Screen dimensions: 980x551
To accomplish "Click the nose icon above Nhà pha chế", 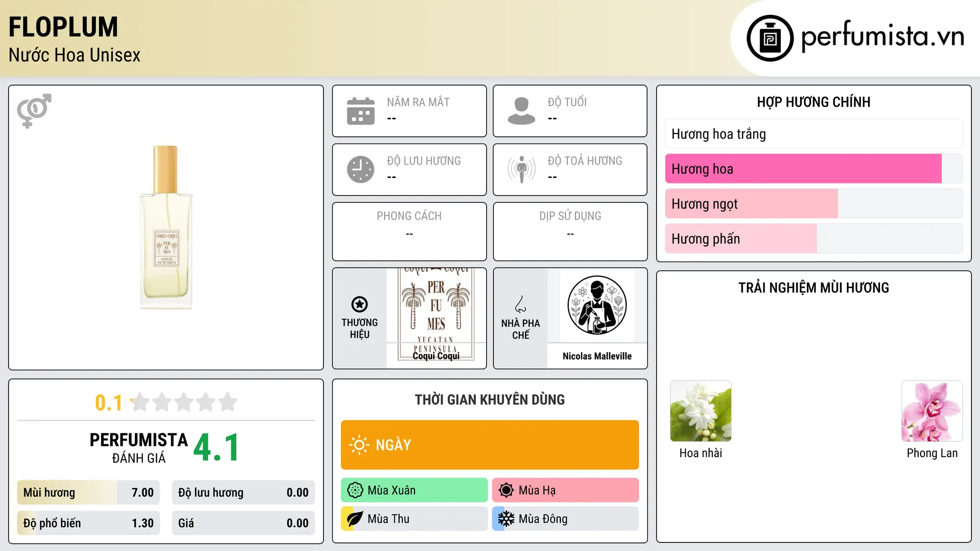I will click(x=521, y=304).
